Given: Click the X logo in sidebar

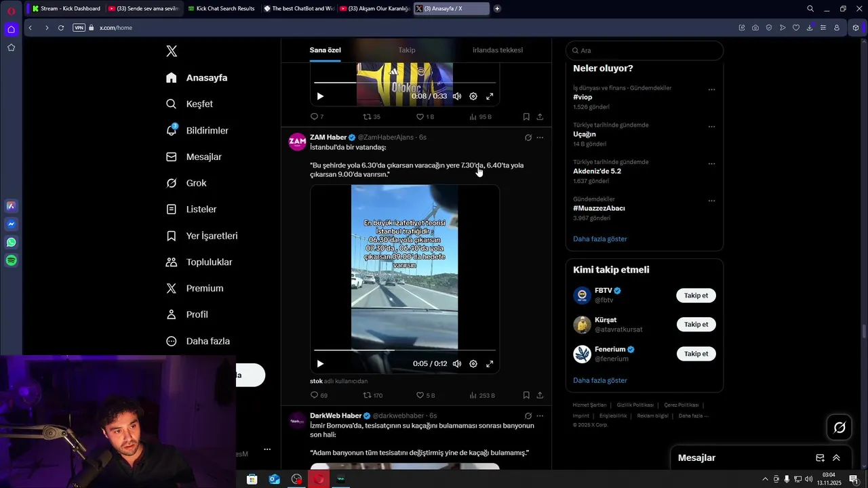Looking at the screenshot, I should [x=172, y=52].
